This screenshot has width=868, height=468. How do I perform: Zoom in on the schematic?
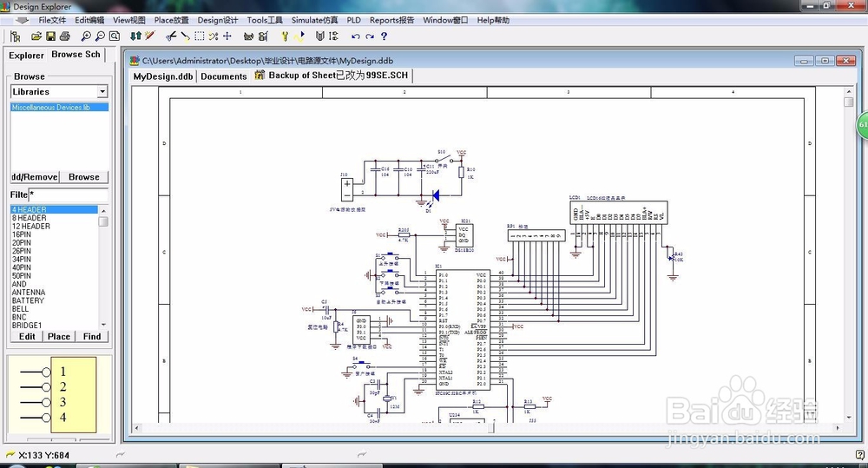tap(86, 36)
